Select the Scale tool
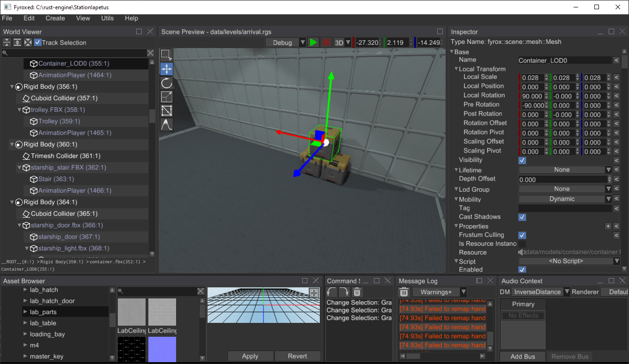Viewport: 629px width, 364px height. click(x=166, y=97)
